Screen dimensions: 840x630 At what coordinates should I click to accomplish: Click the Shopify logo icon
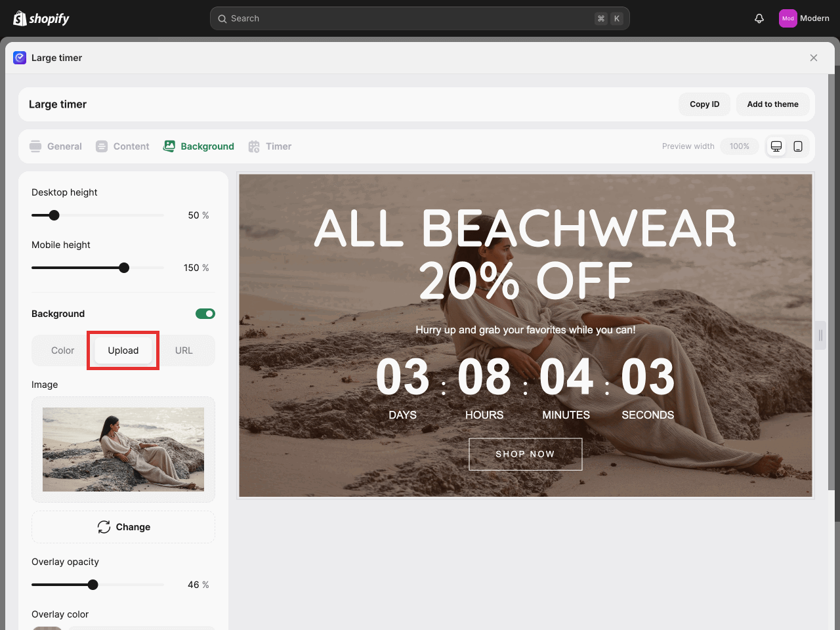[20, 18]
